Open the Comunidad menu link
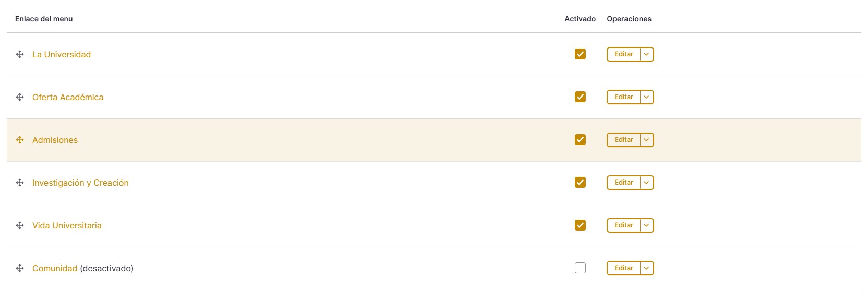Image resolution: width=868 pixels, height=301 pixels. coord(55,268)
